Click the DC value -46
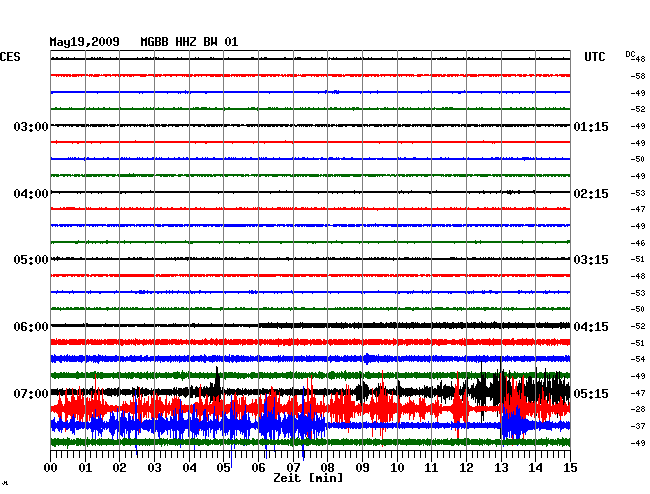 tap(638, 243)
